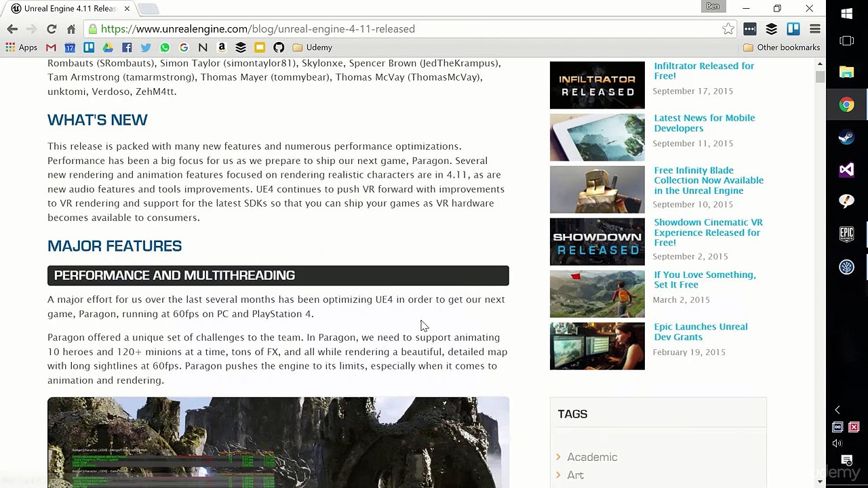Open the Infiltrator Released for Free article
The height and width of the screenshot is (488, 868).
(x=704, y=70)
